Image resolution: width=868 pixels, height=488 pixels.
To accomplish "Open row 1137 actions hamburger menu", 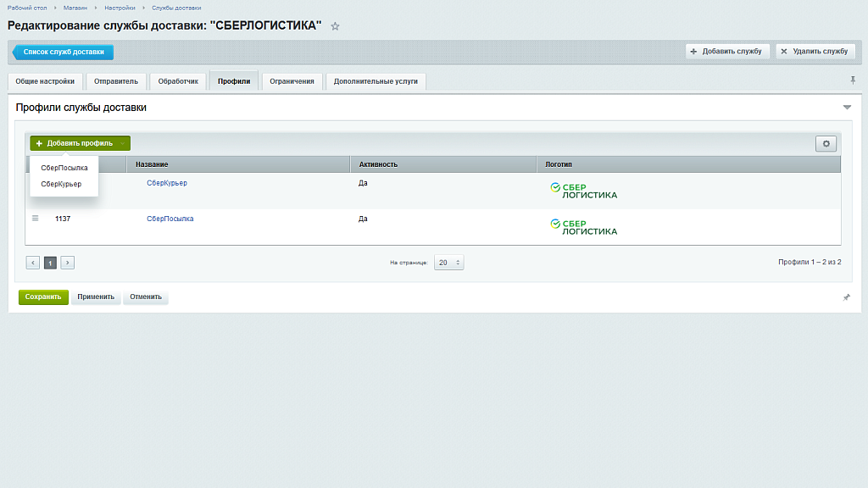I will 36,219.
